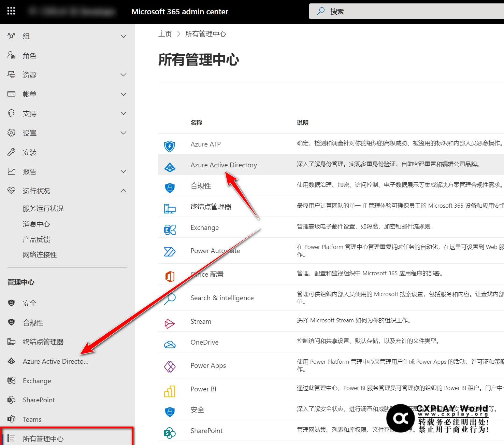Click the Settings (设置) gear icon
Screen dimensions: 504x445
point(11,133)
